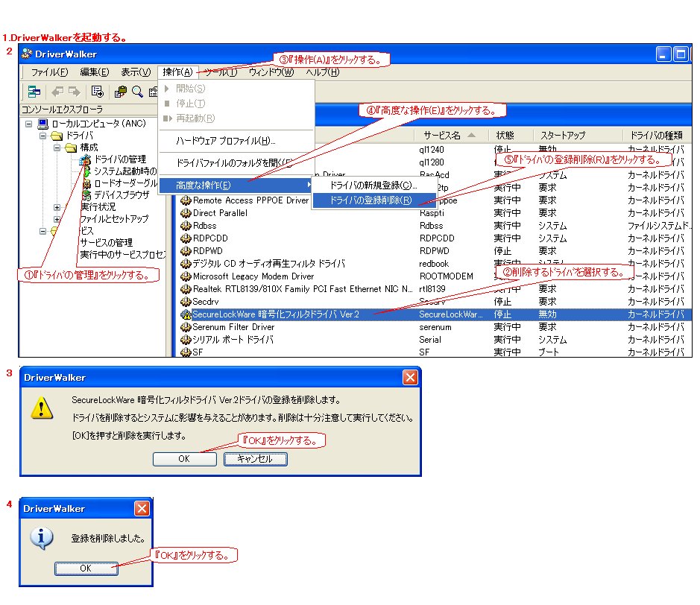Choose ドライバの登録削除(R) submenu entry
The image size is (700, 605).
pyautogui.click(x=373, y=200)
